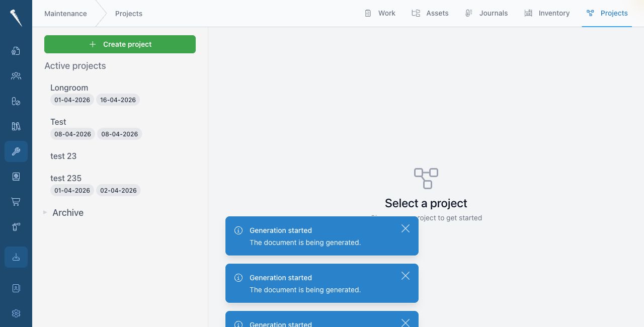Click the feather logo in the sidebar
The height and width of the screenshot is (327, 644).
16,18
